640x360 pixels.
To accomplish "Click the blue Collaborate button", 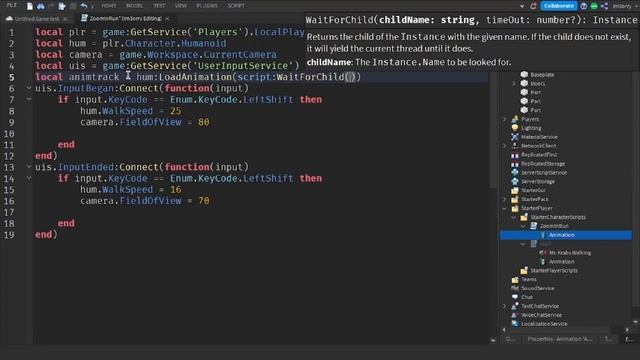I will [x=559, y=6].
